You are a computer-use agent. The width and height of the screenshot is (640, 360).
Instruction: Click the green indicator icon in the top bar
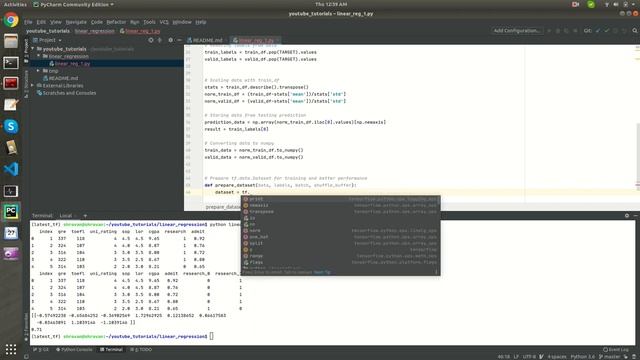click(591, 4)
